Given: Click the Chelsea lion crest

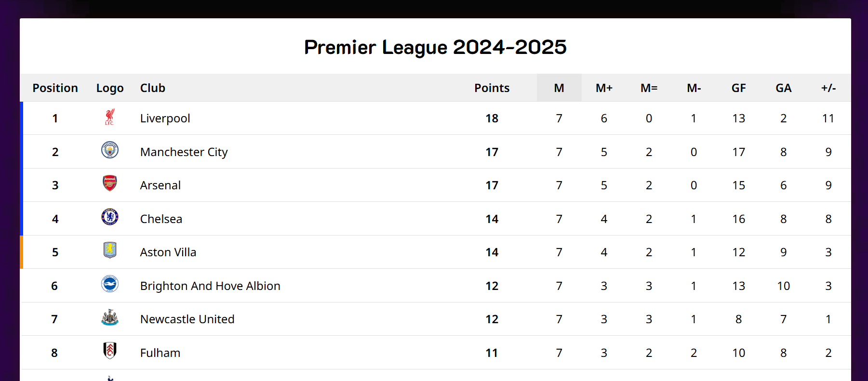Looking at the screenshot, I should (110, 217).
